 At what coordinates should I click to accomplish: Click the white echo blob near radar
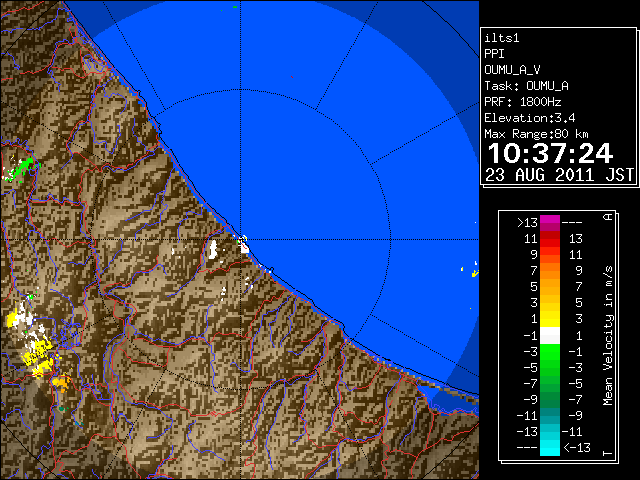coord(213,249)
